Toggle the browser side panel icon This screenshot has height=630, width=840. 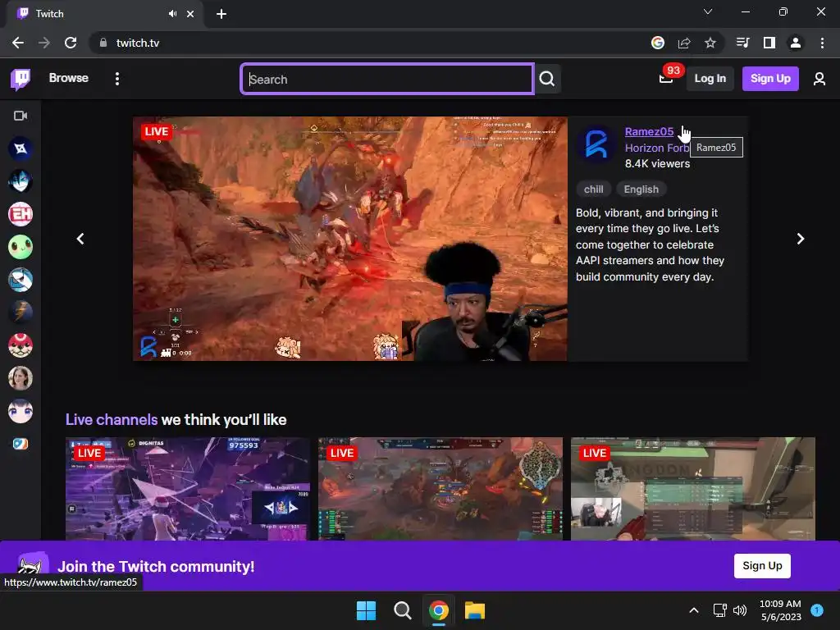click(x=769, y=43)
